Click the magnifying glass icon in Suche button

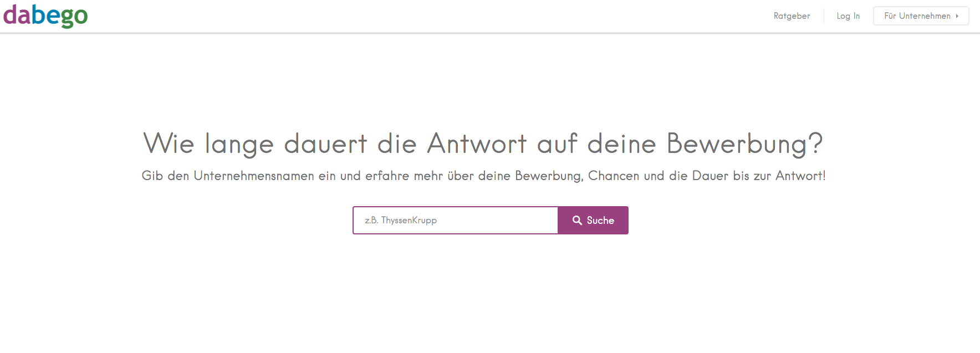click(577, 221)
